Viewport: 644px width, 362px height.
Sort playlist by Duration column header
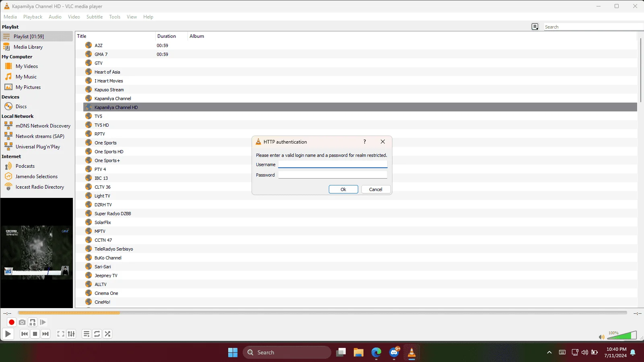click(x=171, y=36)
